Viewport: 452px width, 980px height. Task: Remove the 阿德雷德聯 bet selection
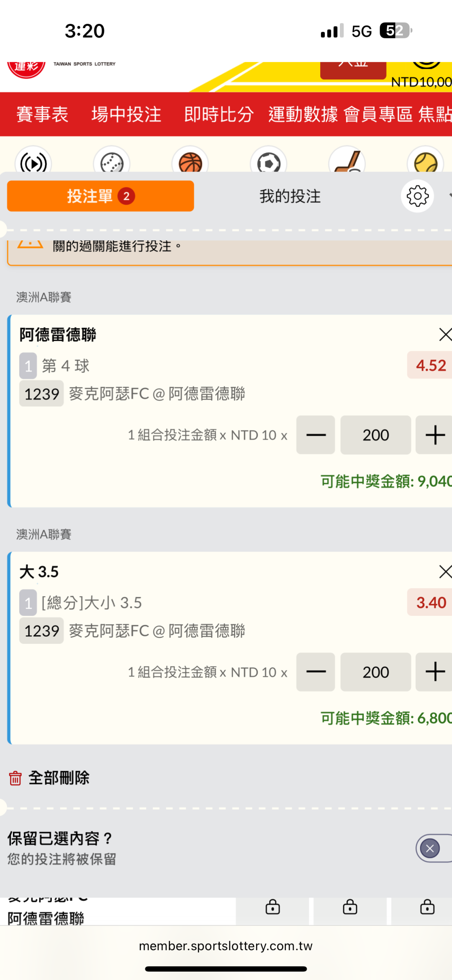coord(444,334)
